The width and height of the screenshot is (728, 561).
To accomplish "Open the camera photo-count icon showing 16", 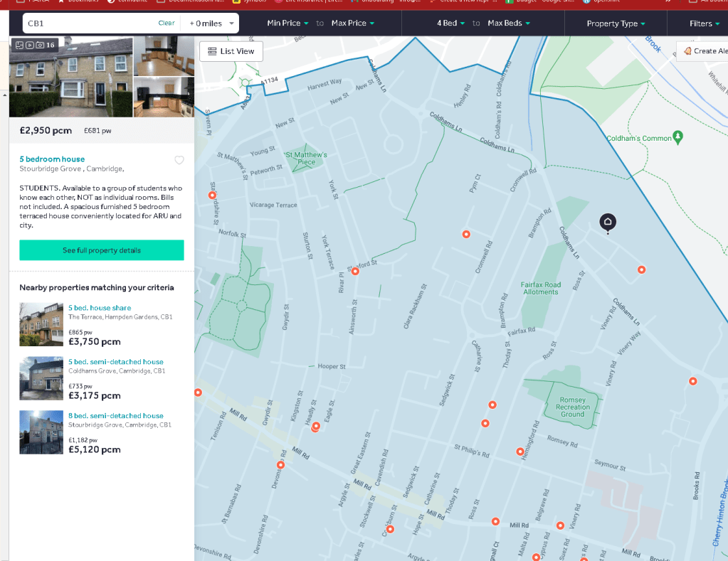I will [x=41, y=45].
